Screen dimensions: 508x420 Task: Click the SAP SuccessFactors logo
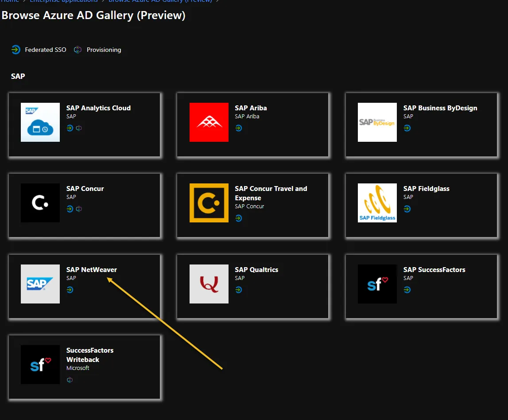[x=377, y=284]
